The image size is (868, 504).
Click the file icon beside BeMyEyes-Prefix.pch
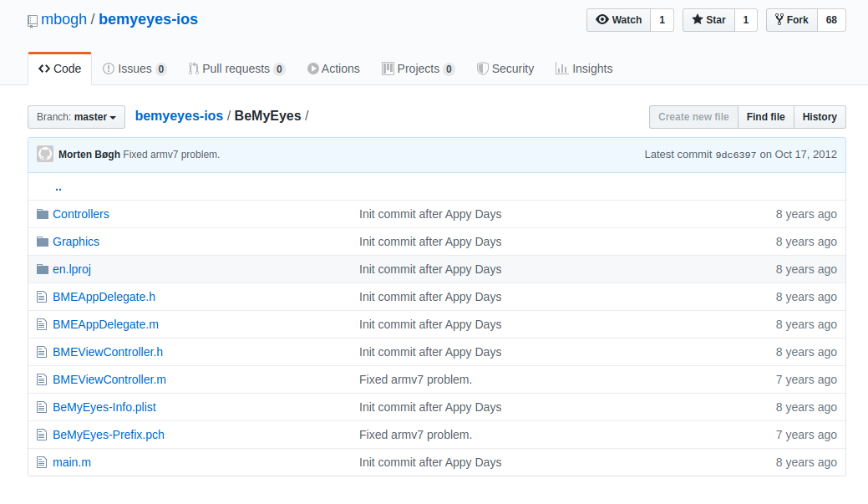pyautogui.click(x=42, y=435)
